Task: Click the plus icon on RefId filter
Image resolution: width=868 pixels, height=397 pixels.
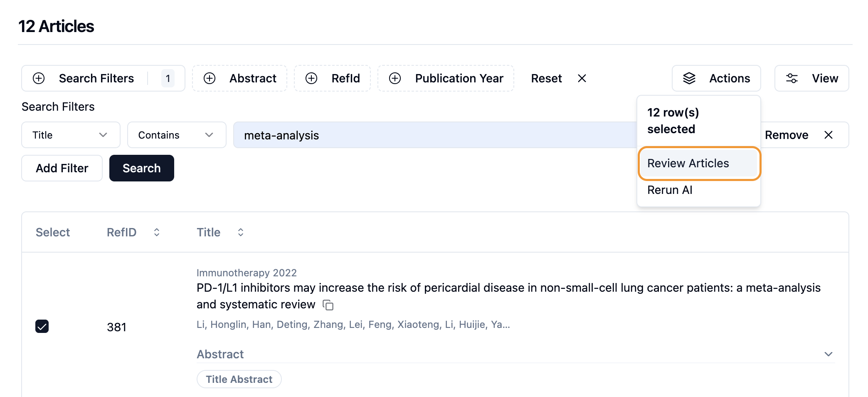Action: (311, 78)
